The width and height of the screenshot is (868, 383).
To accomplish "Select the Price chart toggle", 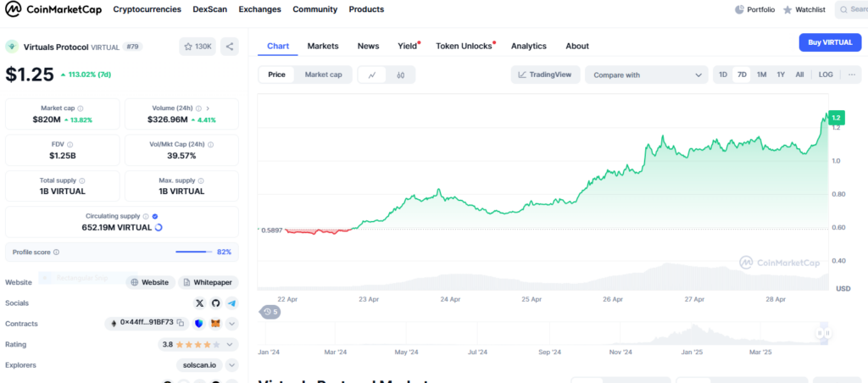I will point(277,75).
